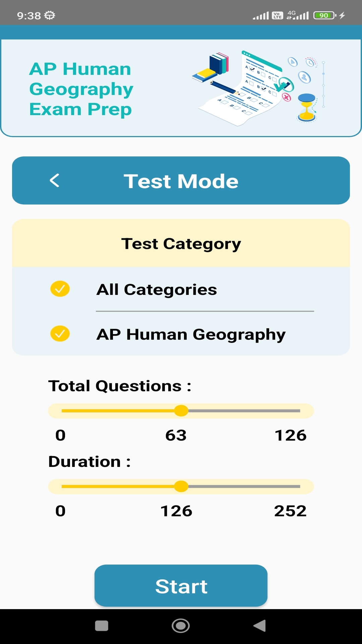Select AP Human Geography category label
This screenshot has width=362, height=644.
191,334
